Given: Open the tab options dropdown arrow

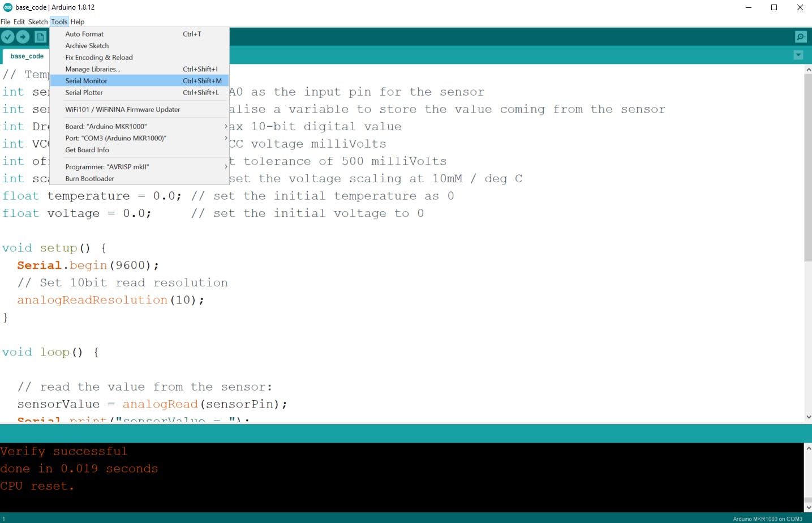Looking at the screenshot, I should pos(798,55).
